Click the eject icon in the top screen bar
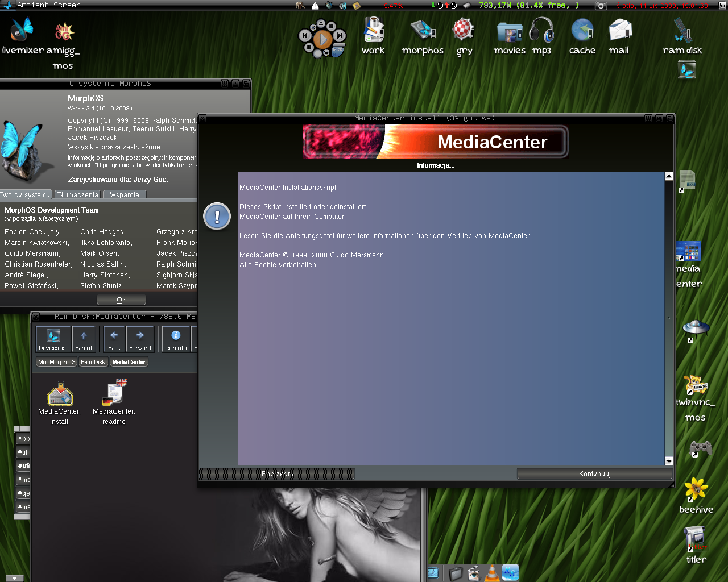 (315, 5)
